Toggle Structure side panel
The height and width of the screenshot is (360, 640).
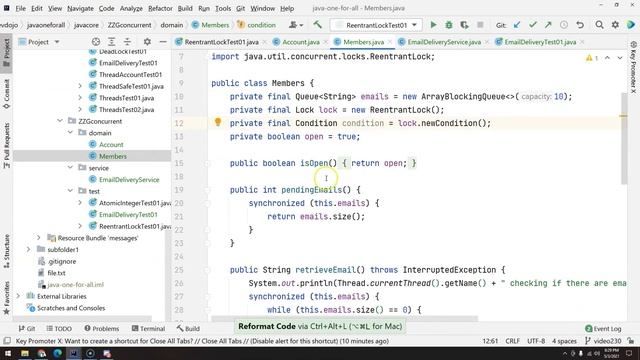point(7,251)
